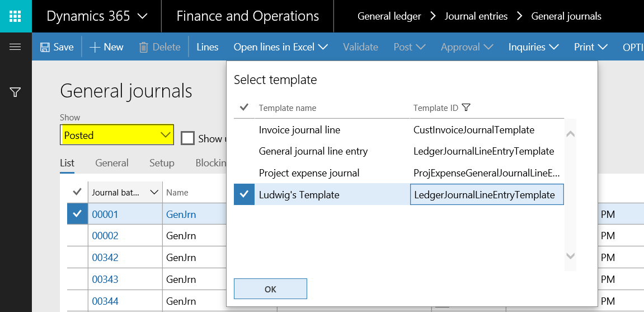Click the New plus icon
Viewport: 644px width, 312px height.
click(95, 47)
